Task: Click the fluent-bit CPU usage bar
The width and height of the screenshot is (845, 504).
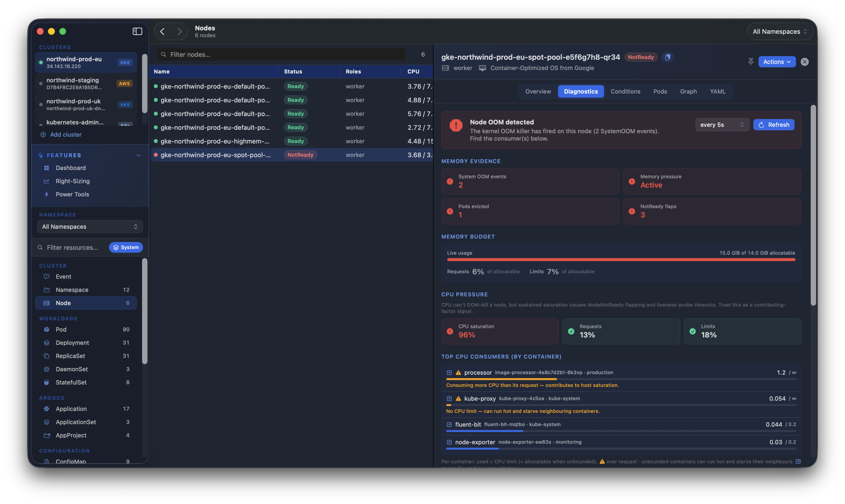Action: click(x=621, y=431)
